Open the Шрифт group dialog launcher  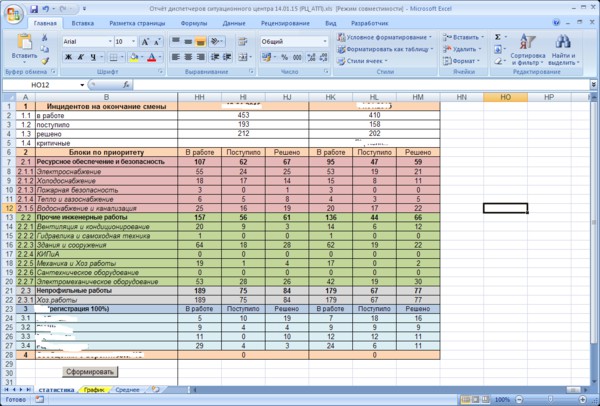coord(161,72)
